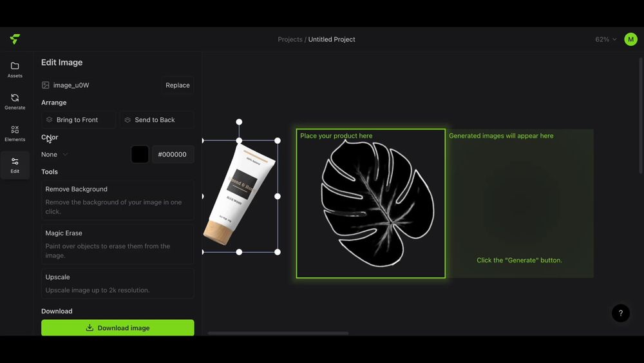
Task: Click the Download image button
Action: (x=117, y=328)
